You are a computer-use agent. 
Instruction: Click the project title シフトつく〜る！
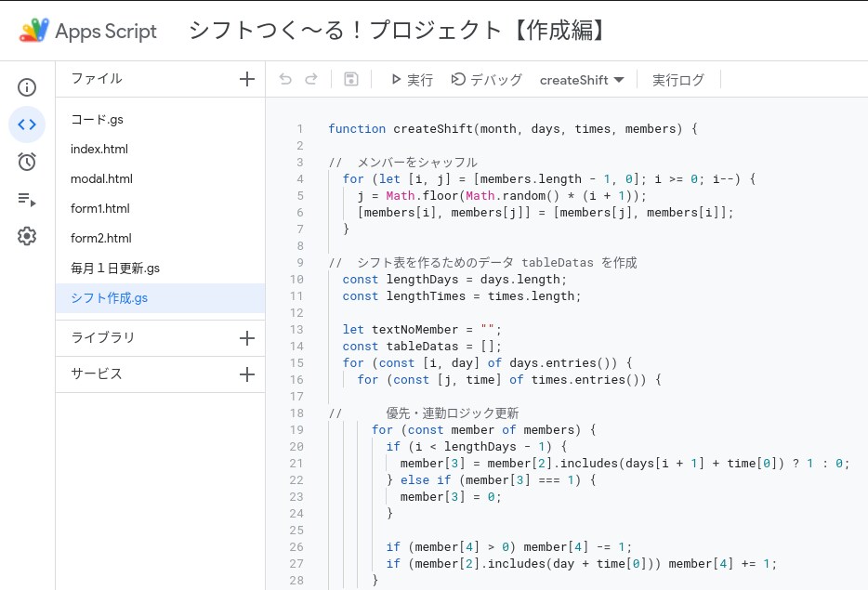tap(398, 31)
